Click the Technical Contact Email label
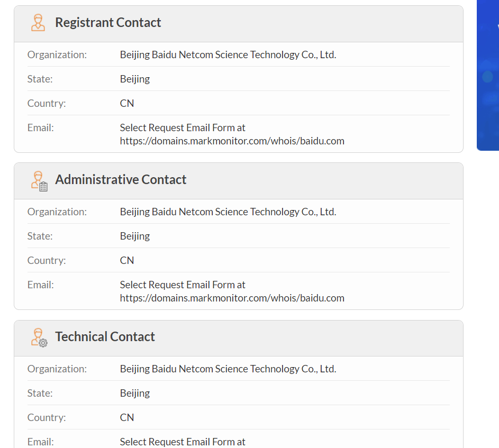 [40, 442]
